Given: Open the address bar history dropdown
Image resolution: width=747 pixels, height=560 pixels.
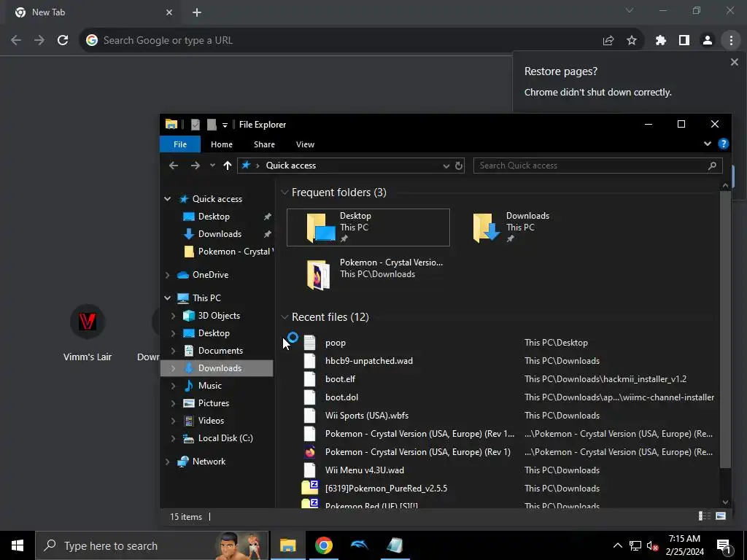Looking at the screenshot, I should click(446, 166).
